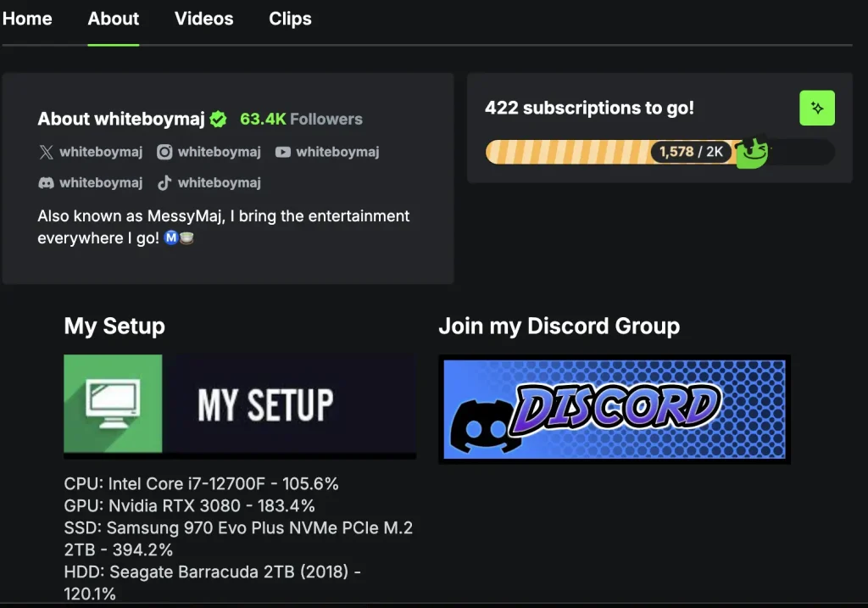The image size is (868, 608).
Task: Click the green verified badge
Action: [x=219, y=119]
